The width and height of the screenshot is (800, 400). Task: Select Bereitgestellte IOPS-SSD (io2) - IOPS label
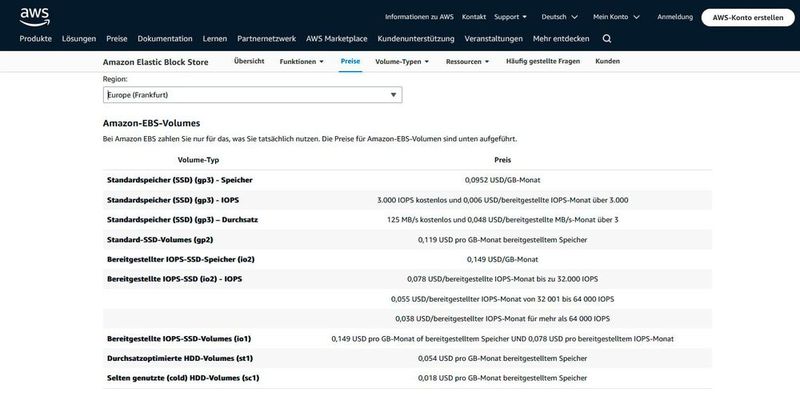(x=174, y=279)
